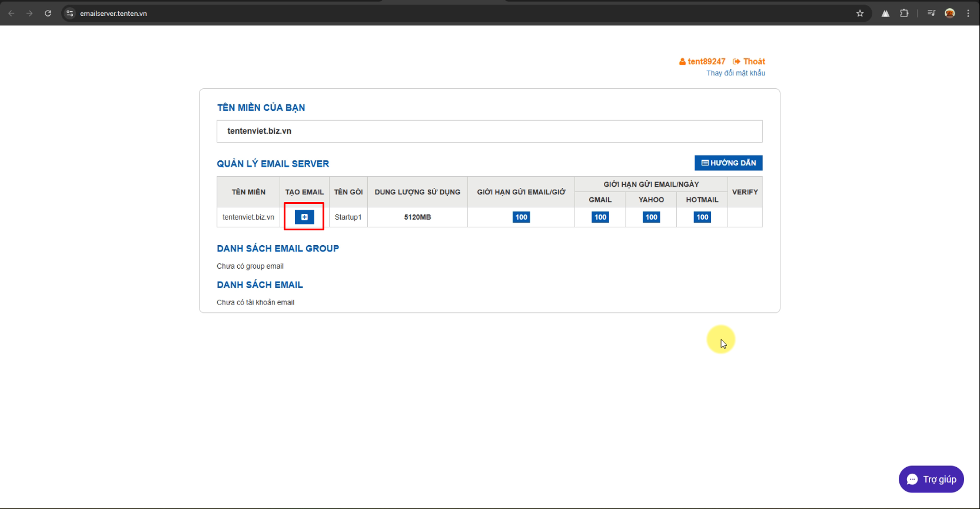Click the TÊN MIỀN CỦA BẠN heading
This screenshot has height=509, width=980.
261,107
